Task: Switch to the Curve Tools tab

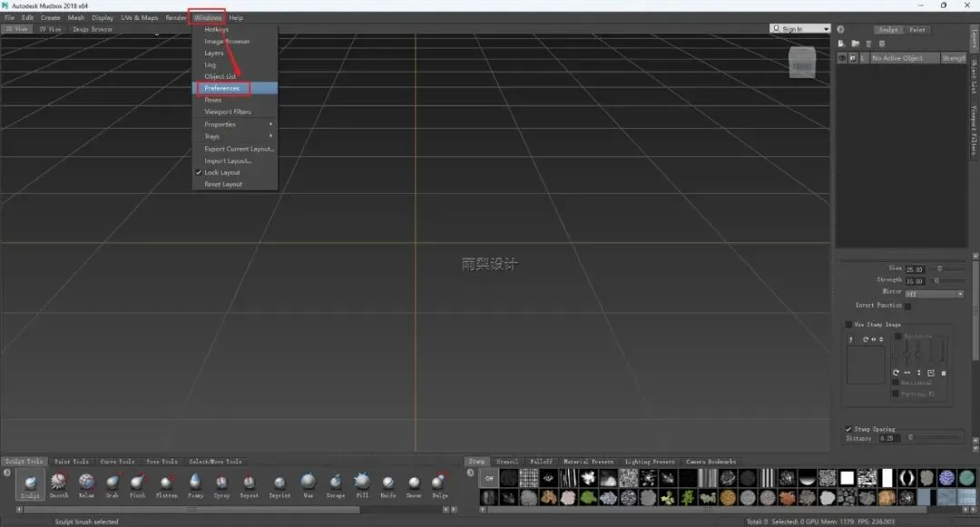Action: tap(117, 462)
